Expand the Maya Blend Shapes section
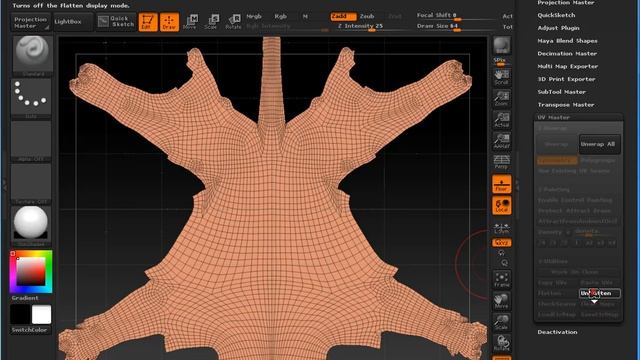 (567, 41)
